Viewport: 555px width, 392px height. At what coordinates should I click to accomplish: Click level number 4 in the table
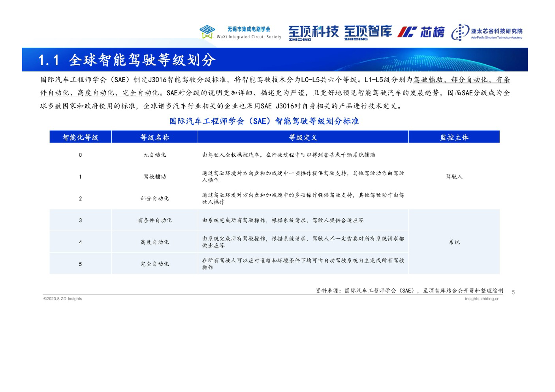[x=81, y=242]
